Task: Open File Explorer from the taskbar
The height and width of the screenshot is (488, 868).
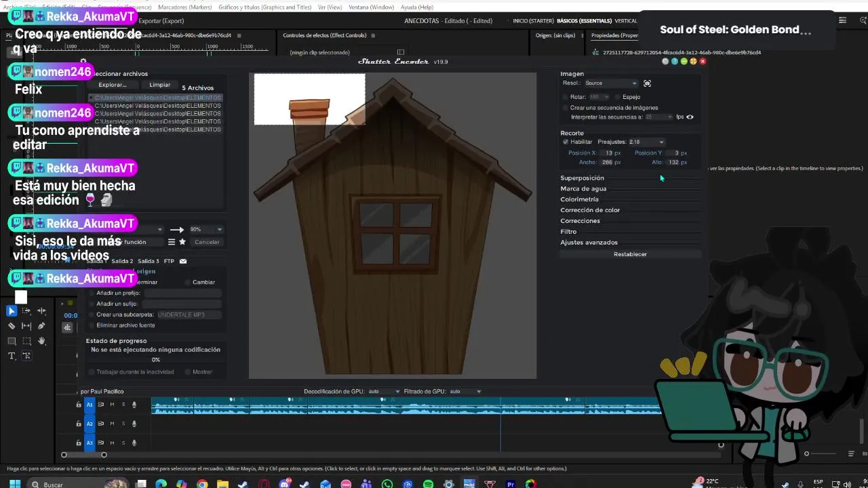Action: pos(223,484)
